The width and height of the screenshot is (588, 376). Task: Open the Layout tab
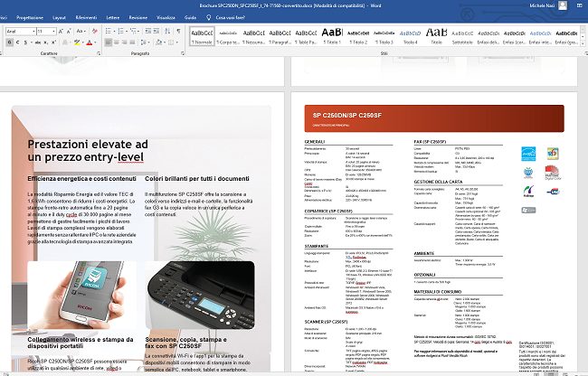click(59, 17)
